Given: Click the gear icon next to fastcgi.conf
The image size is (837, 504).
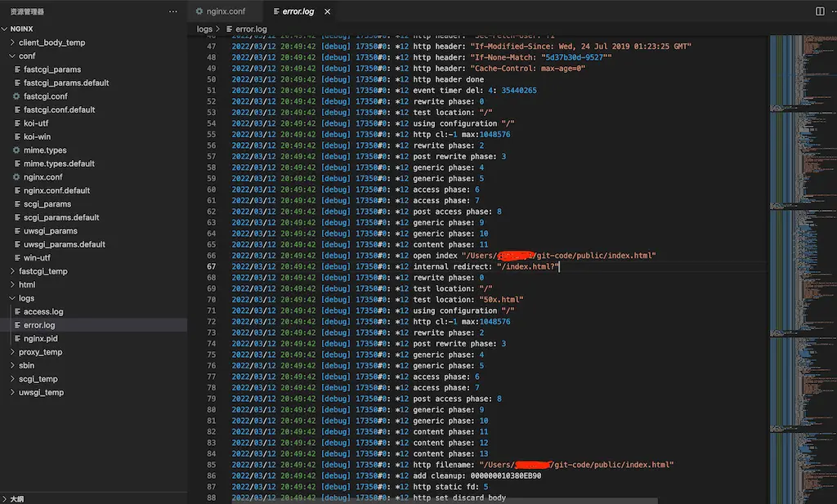Looking at the screenshot, I should tap(16, 96).
